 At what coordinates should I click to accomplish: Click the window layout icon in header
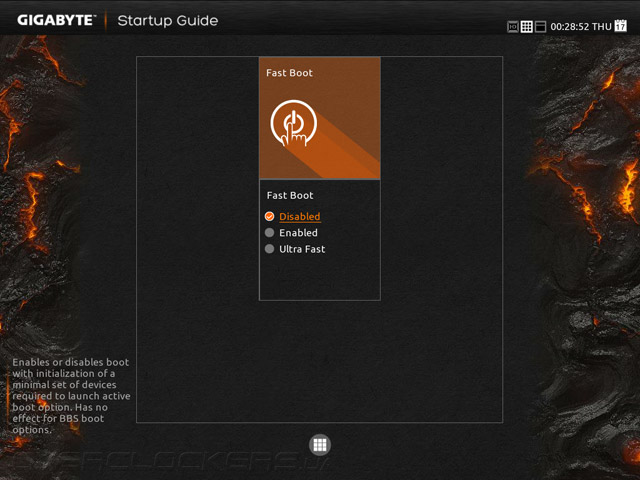(540, 27)
